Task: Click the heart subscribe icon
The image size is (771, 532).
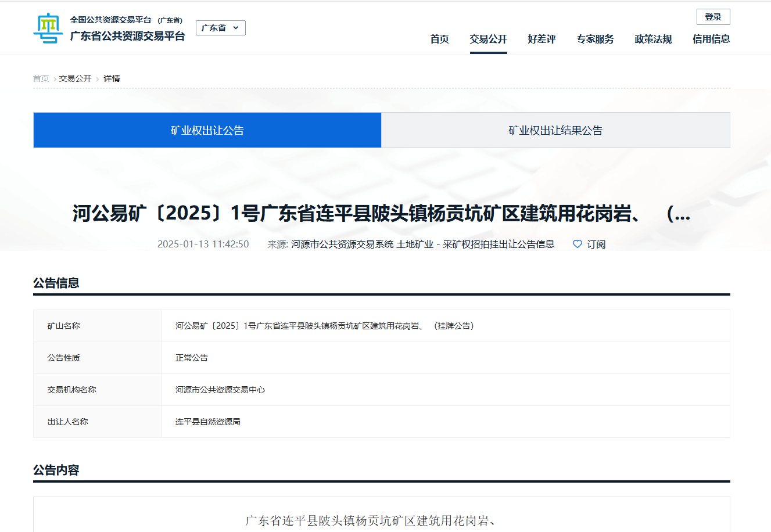Action: [577, 244]
